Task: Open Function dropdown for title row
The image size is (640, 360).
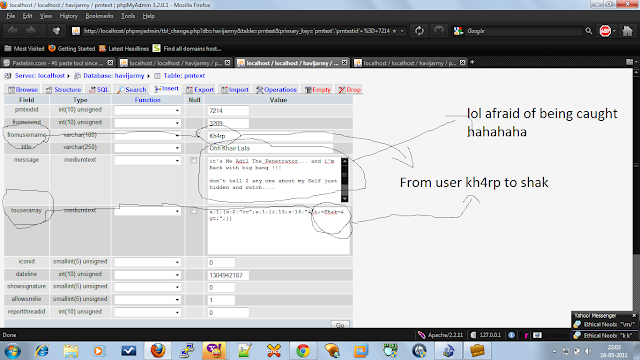Action: [147, 148]
